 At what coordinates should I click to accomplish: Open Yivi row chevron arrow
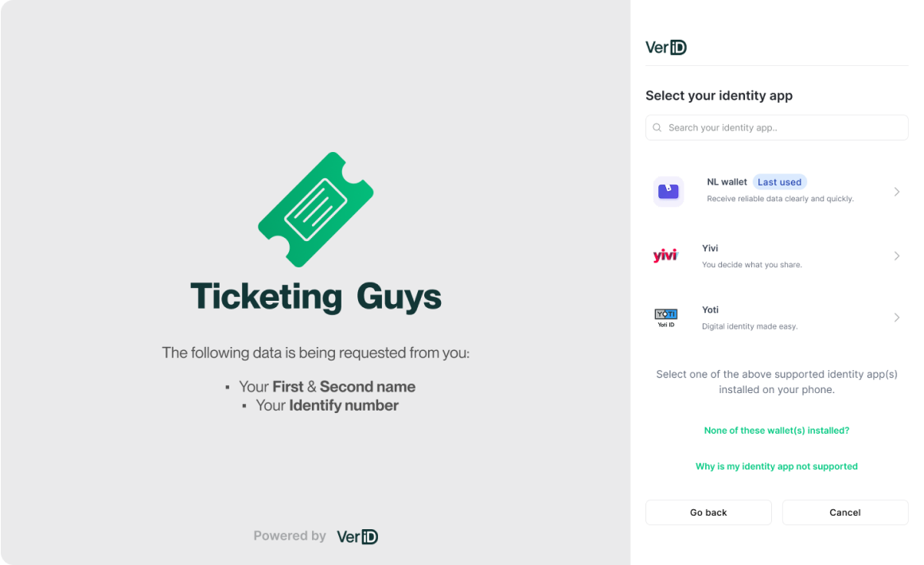click(896, 255)
